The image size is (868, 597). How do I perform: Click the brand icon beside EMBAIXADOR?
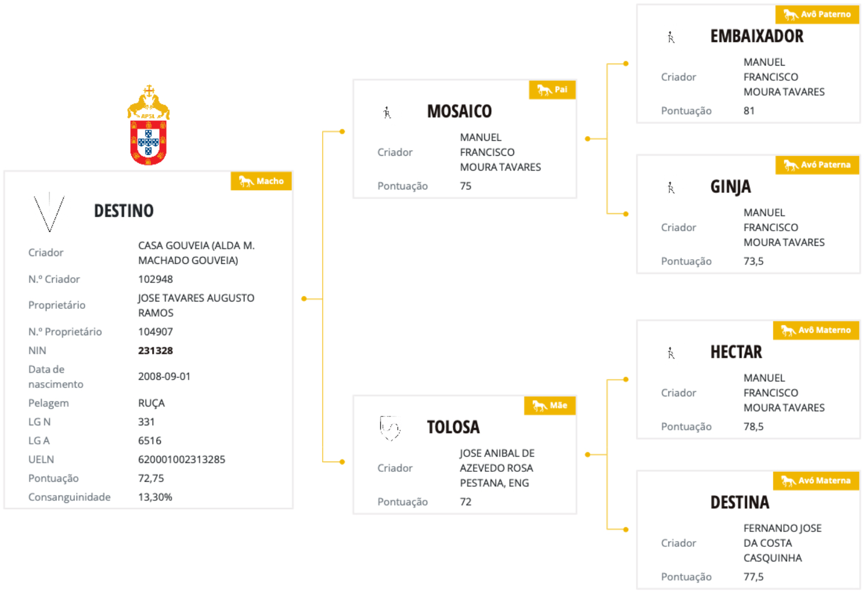671,37
